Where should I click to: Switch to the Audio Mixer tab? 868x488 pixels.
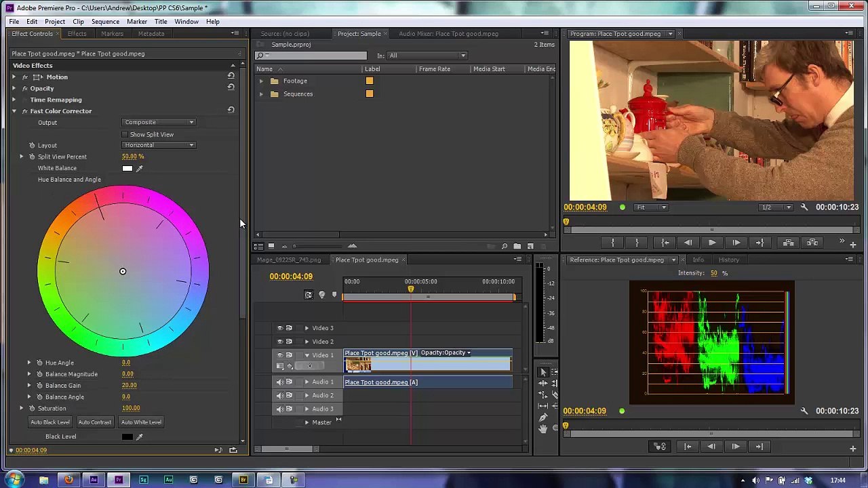(x=448, y=34)
